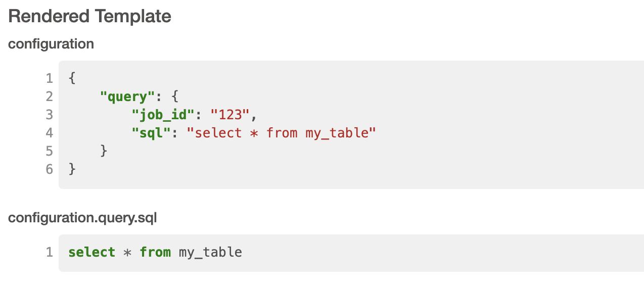Click line number 4 beside sql key
The width and height of the screenshot is (644, 290).
pos(49,133)
